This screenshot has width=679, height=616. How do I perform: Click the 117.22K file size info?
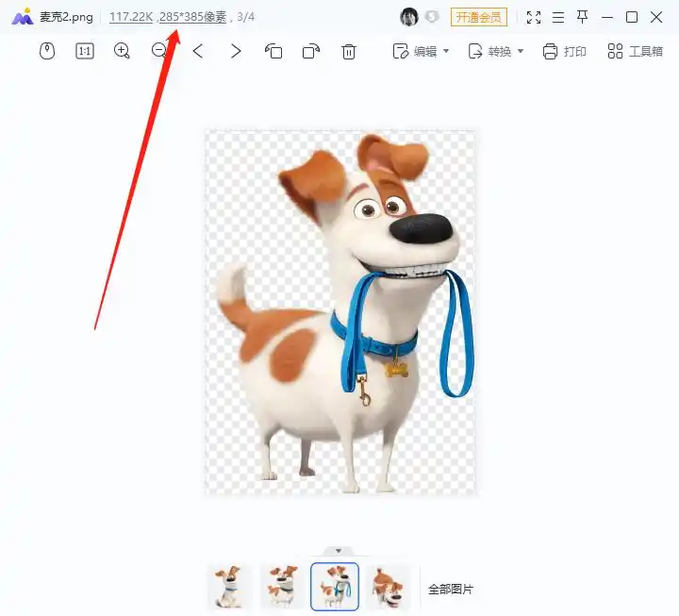131,17
